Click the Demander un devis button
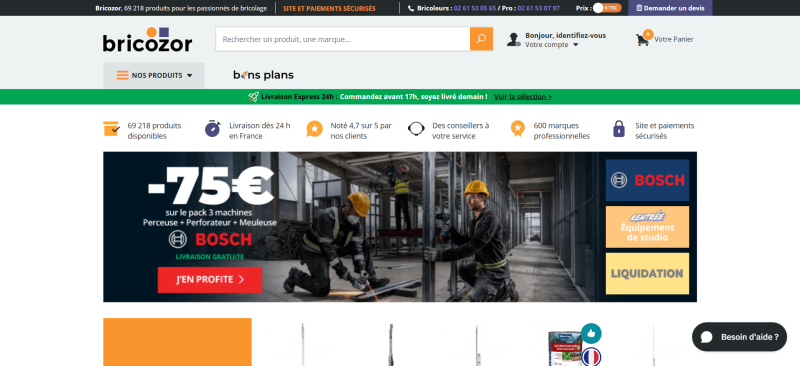The height and width of the screenshot is (366, 800). pyautogui.click(x=670, y=8)
